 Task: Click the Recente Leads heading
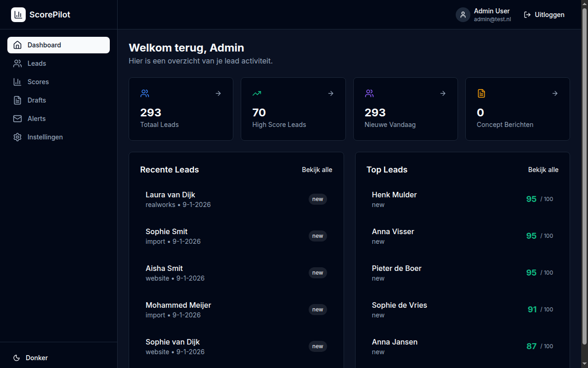tap(170, 170)
